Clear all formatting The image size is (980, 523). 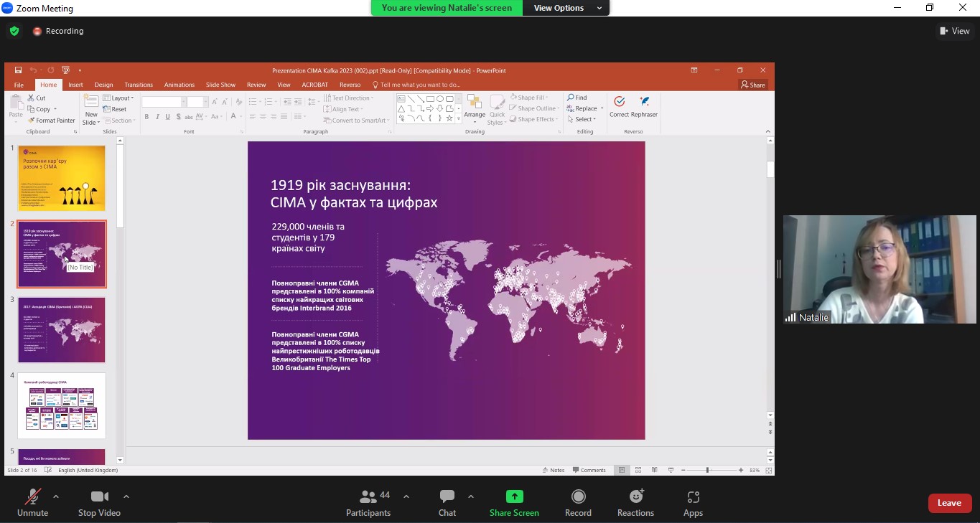[x=238, y=102]
